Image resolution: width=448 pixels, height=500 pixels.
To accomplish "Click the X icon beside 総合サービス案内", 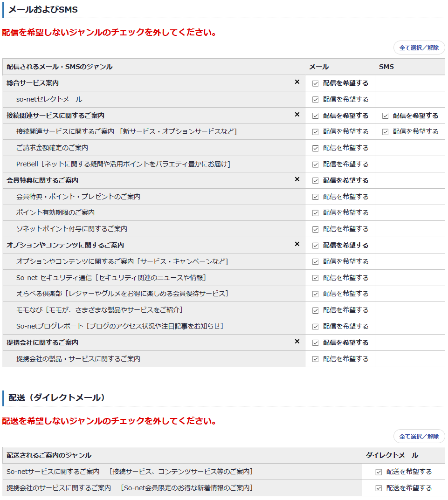I will [297, 82].
